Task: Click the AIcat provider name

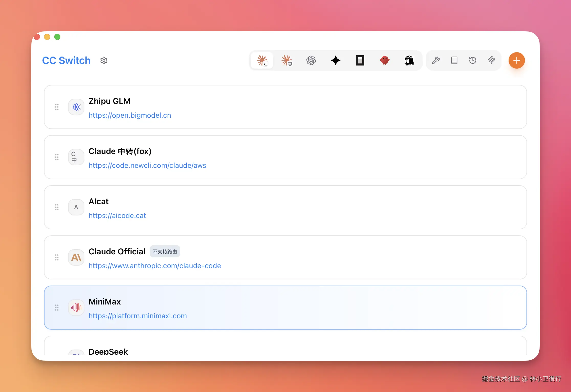Action: (x=98, y=201)
